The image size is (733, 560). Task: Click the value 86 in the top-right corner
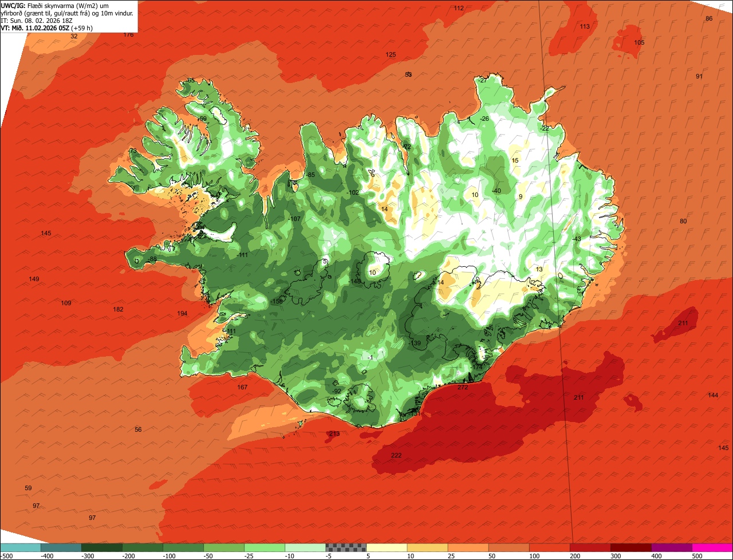coord(709,19)
